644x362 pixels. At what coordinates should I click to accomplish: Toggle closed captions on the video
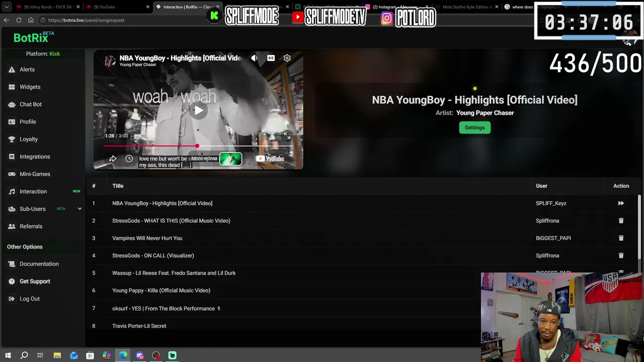[271, 58]
